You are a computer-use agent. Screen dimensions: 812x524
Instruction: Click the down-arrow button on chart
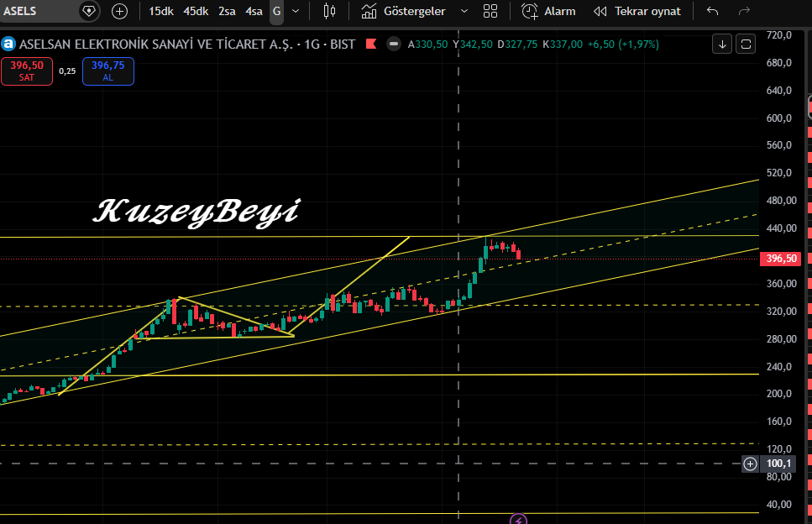(722, 44)
